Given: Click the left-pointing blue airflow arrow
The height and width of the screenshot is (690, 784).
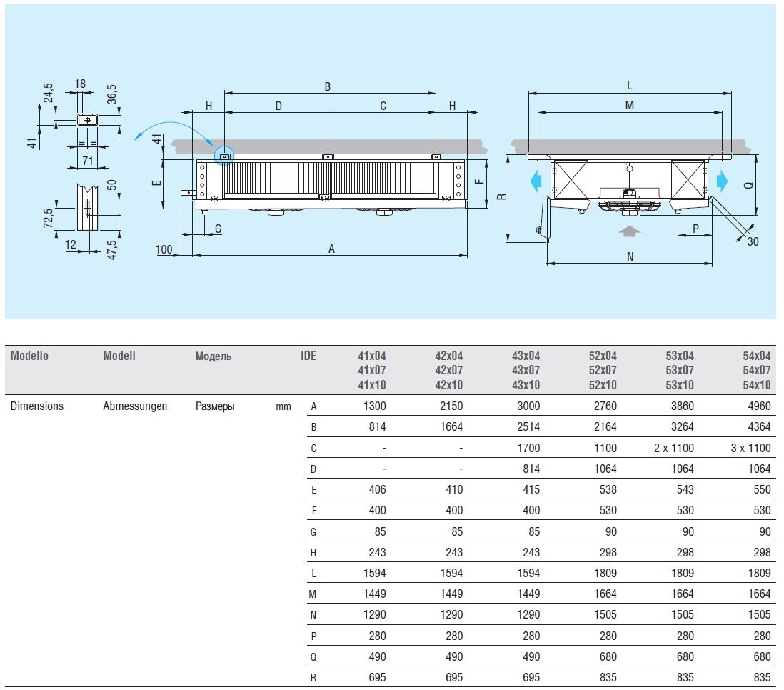Looking at the screenshot, I should pos(536,181).
